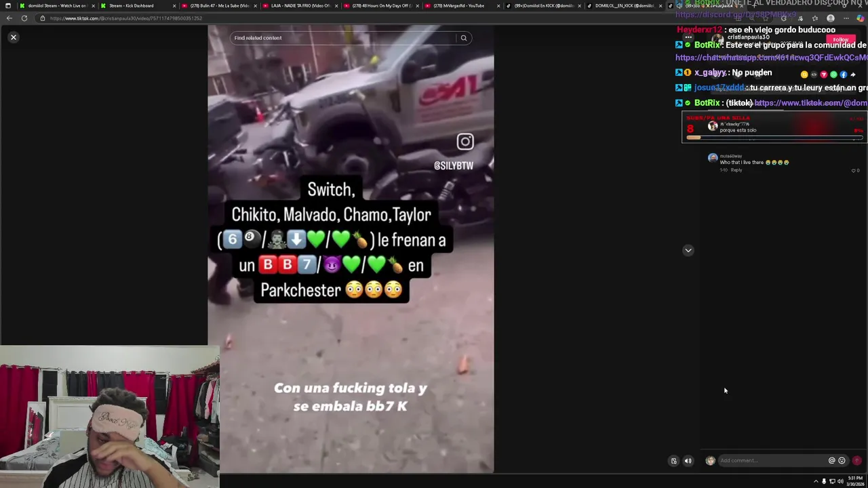Open the three-dot more options menu
Viewport: 868px width, 488px height.
(x=688, y=37)
